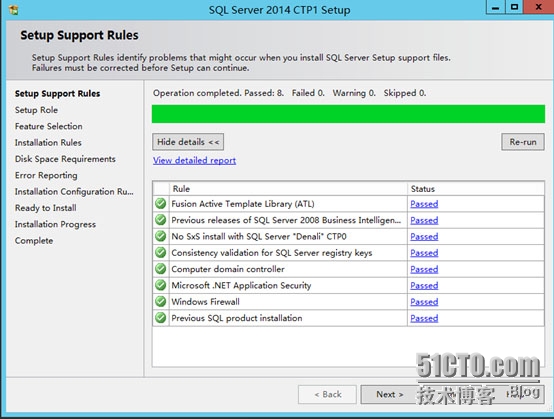Click green check icon for registry keys consistency rule
The height and width of the screenshot is (419, 554).
tap(161, 252)
